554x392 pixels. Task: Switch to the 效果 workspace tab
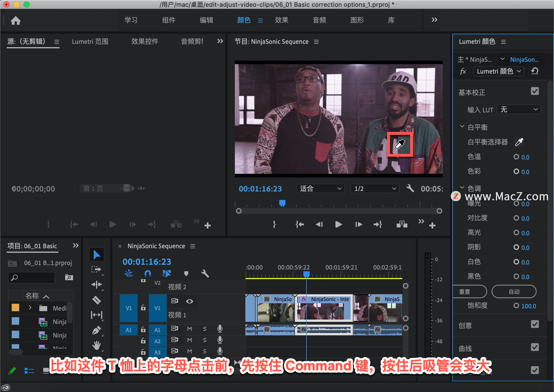point(281,20)
